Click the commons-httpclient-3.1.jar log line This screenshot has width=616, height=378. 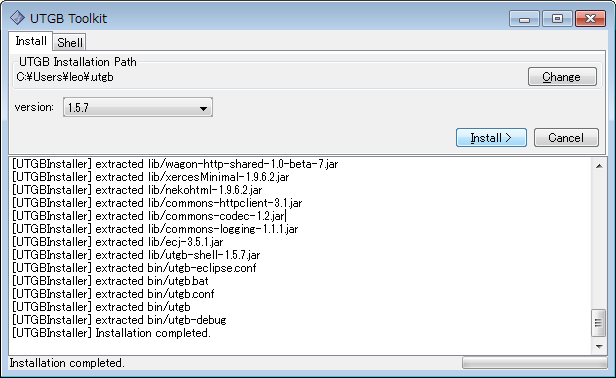point(157,203)
